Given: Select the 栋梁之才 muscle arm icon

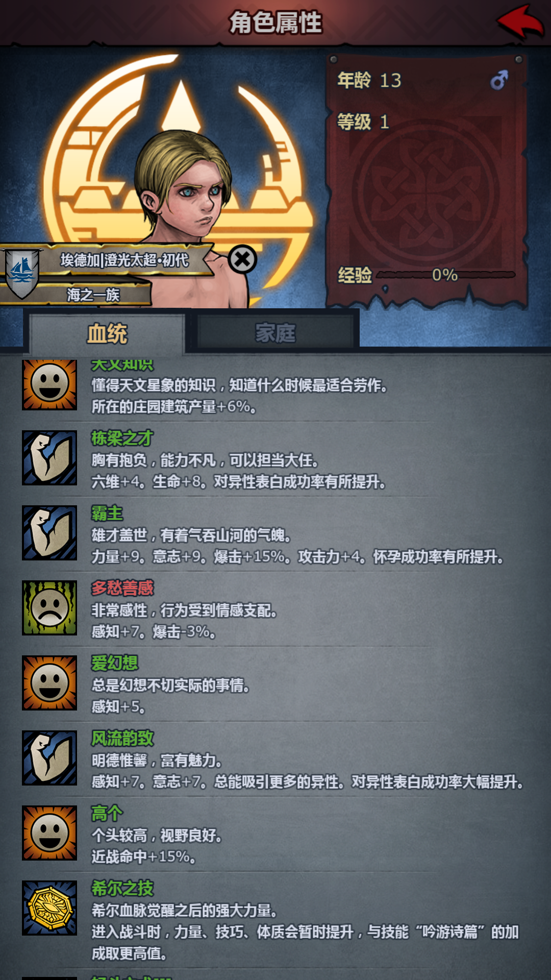Looking at the screenshot, I should pos(49,458).
